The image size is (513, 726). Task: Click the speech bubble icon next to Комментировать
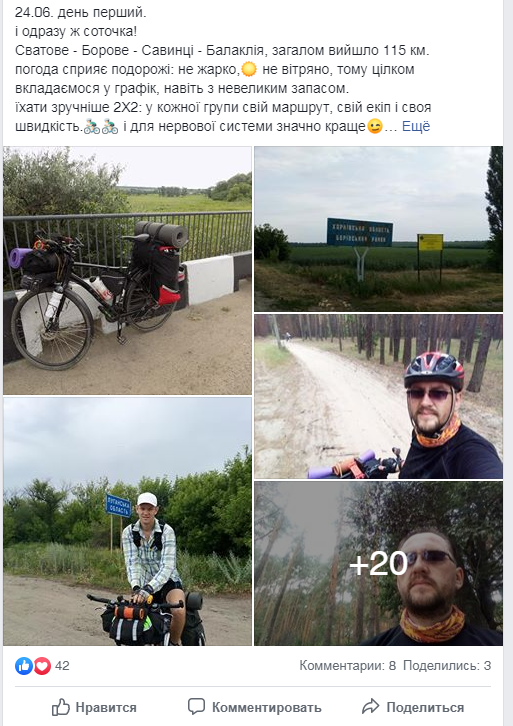pos(196,707)
